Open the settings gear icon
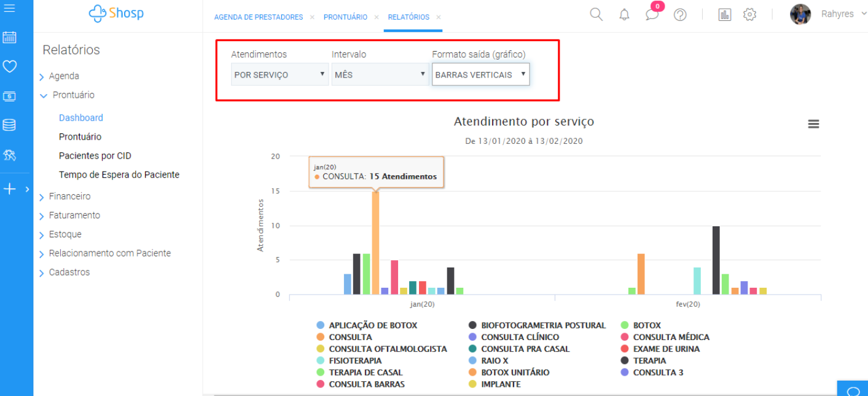This screenshot has height=396, width=868. [x=749, y=15]
